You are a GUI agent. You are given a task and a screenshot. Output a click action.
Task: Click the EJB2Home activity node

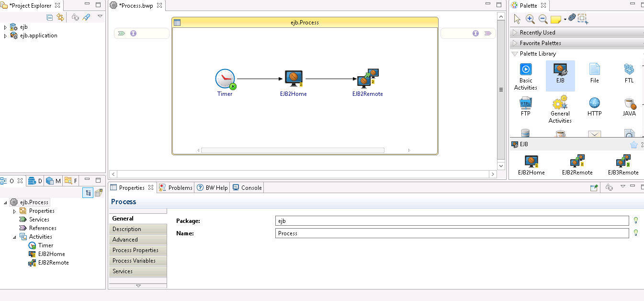tap(293, 80)
